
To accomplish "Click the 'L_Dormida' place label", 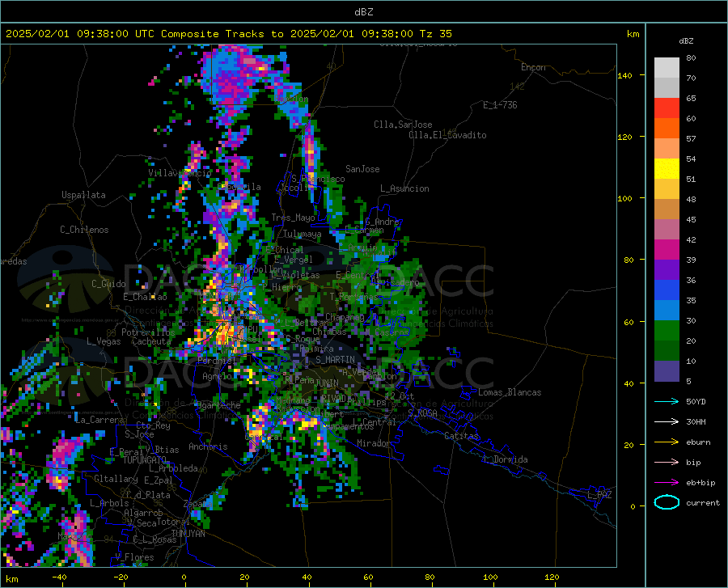I will click(x=505, y=459).
